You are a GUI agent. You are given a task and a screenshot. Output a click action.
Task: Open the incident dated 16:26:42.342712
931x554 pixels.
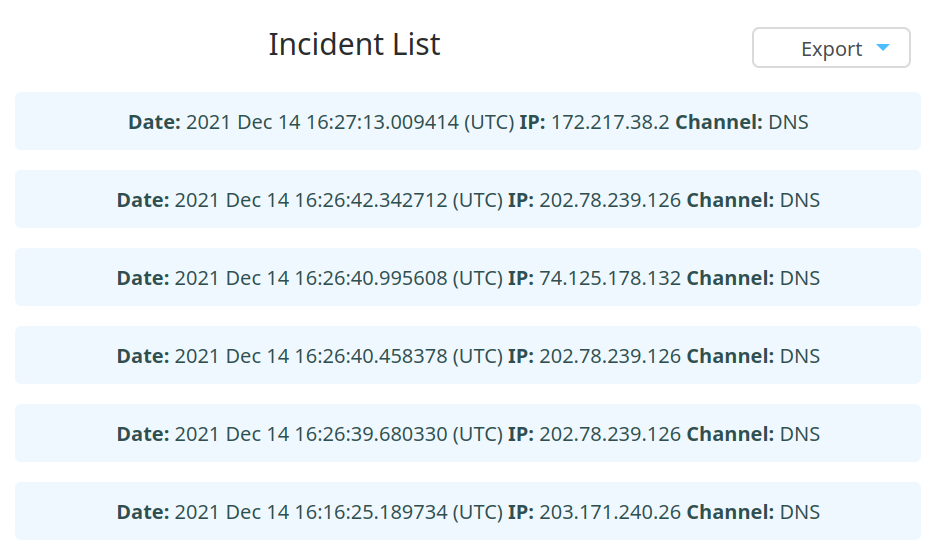(468, 199)
